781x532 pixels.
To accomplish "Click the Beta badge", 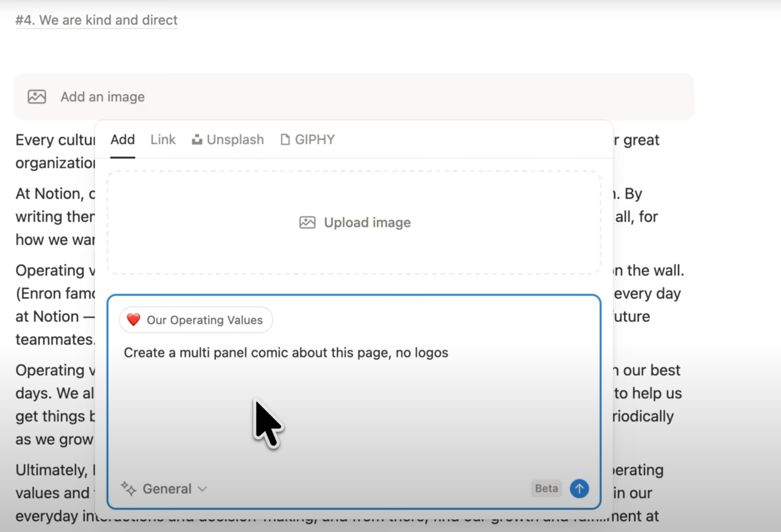I will click(x=546, y=488).
